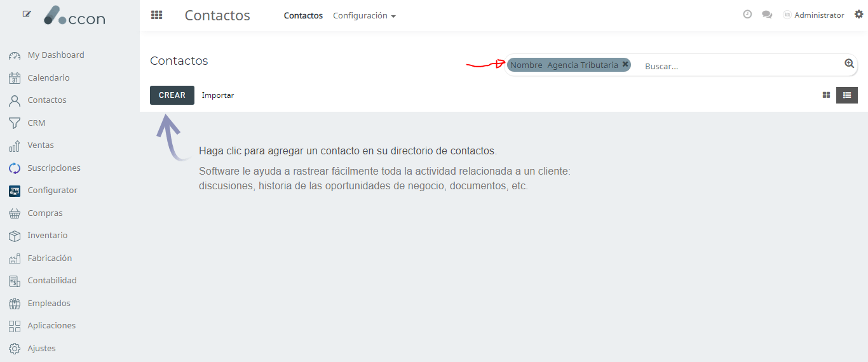This screenshot has height=362, width=868.
Task: Click the edit pencil icon beside logo
Action: tap(27, 13)
